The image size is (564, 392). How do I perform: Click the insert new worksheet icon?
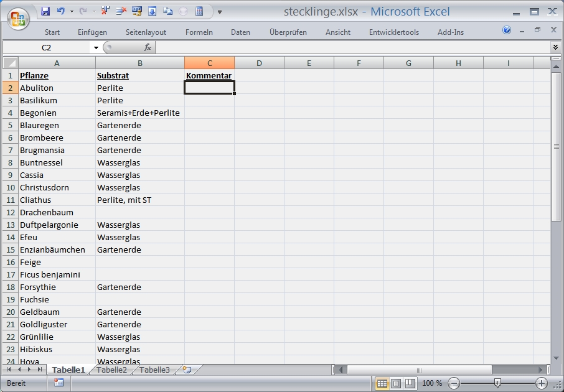pos(186,370)
